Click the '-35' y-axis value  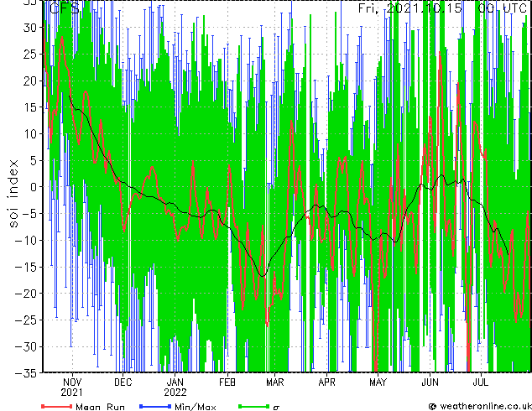coord(25,373)
